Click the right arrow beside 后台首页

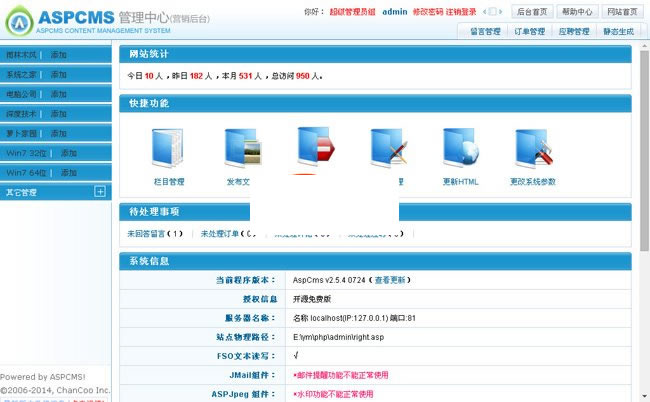tap(501, 12)
